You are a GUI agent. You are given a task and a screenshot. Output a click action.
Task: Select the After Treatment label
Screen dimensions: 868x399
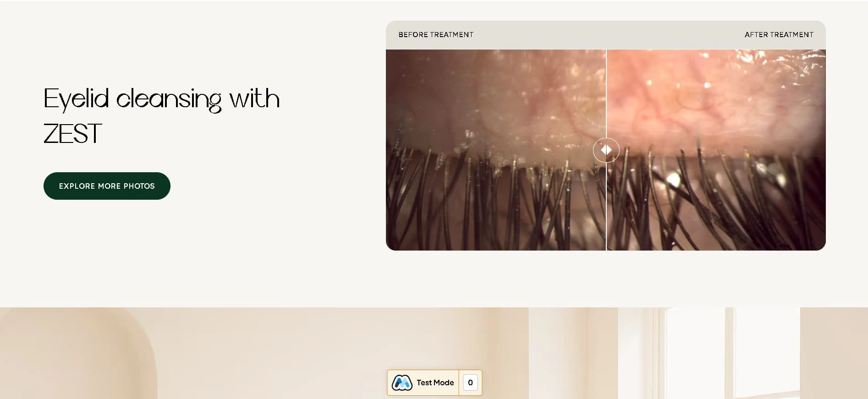[x=779, y=35]
